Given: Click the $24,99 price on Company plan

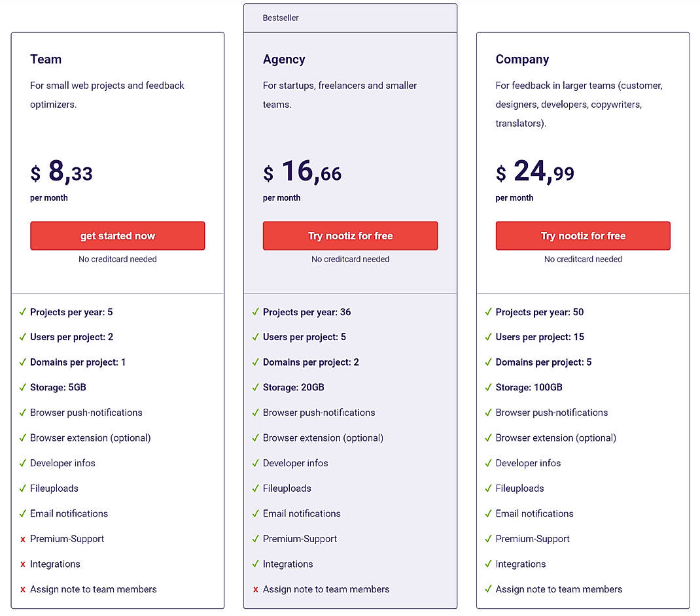Looking at the screenshot, I should (x=533, y=172).
